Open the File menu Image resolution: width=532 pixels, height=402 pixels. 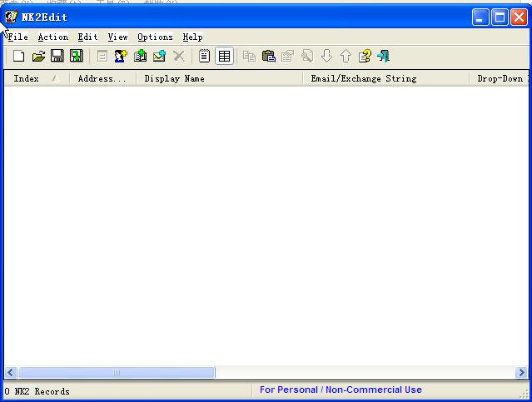click(x=17, y=37)
